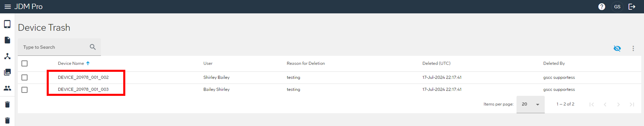Click the GS user avatar
The image size is (644, 126).
coord(617,7)
